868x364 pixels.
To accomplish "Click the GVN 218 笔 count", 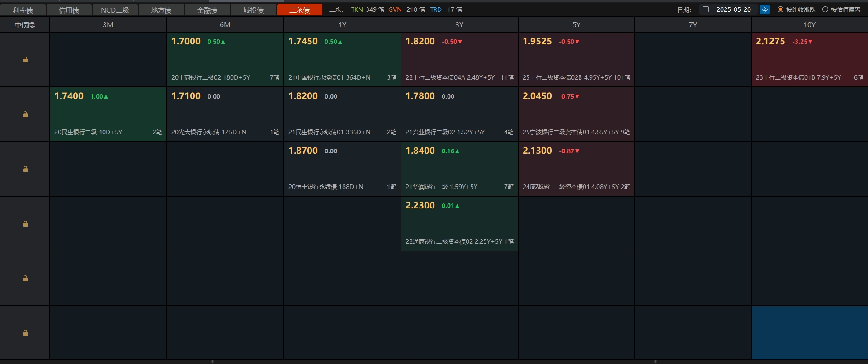I will pos(406,9).
